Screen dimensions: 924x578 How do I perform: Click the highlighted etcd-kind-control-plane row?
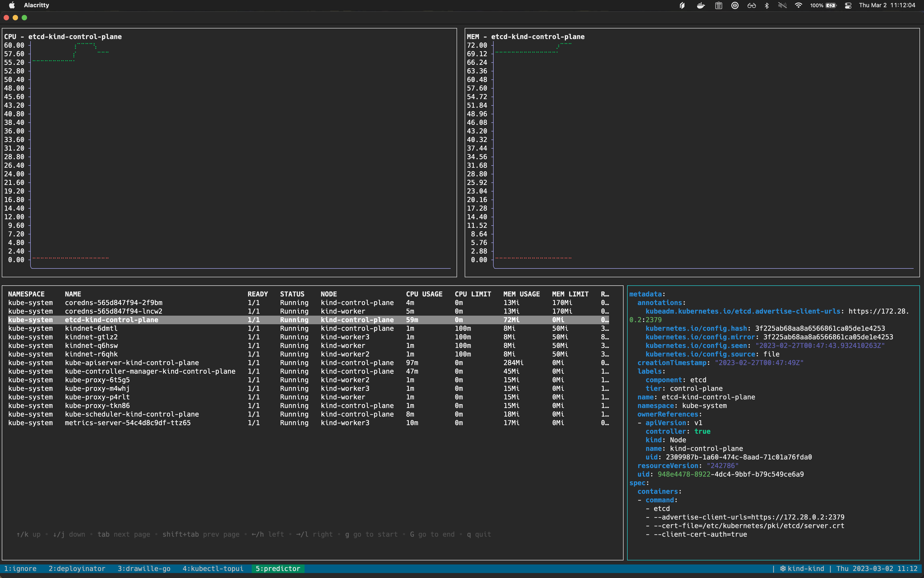coord(309,320)
